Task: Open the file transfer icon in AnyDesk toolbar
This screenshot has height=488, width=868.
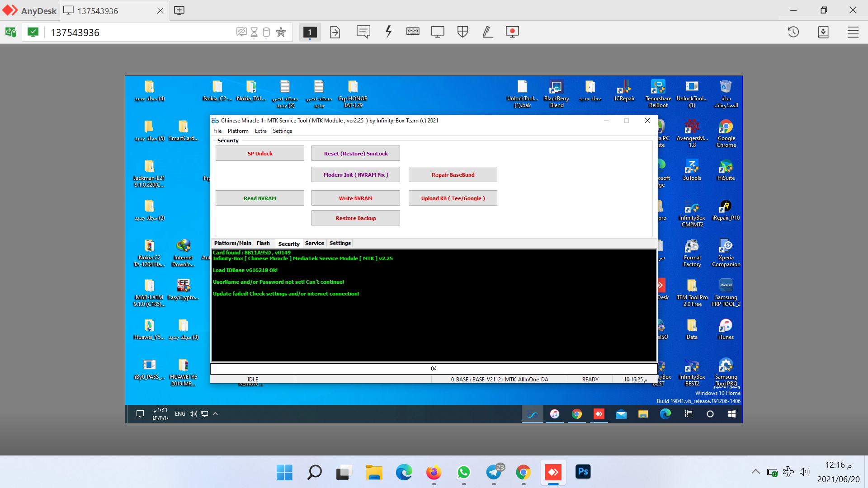Action: pyautogui.click(x=335, y=32)
